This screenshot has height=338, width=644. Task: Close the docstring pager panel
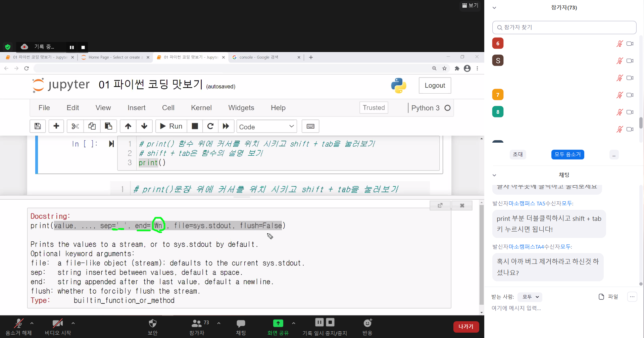[x=462, y=205]
